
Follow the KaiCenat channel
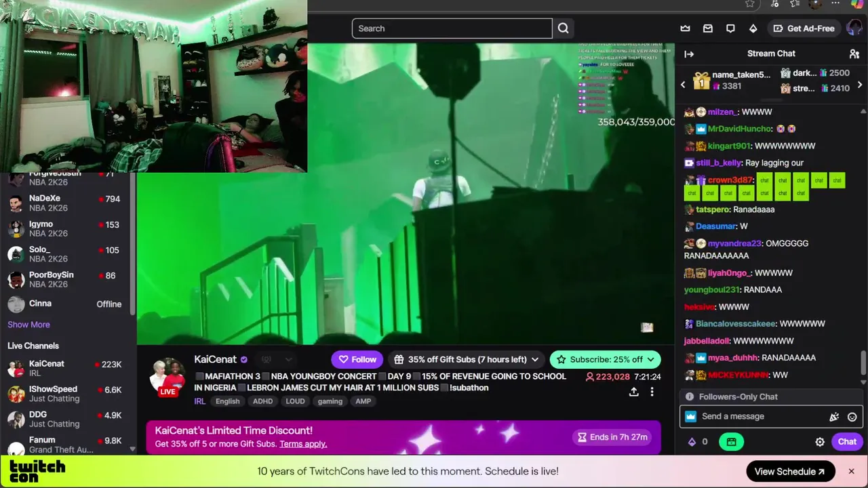click(357, 359)
